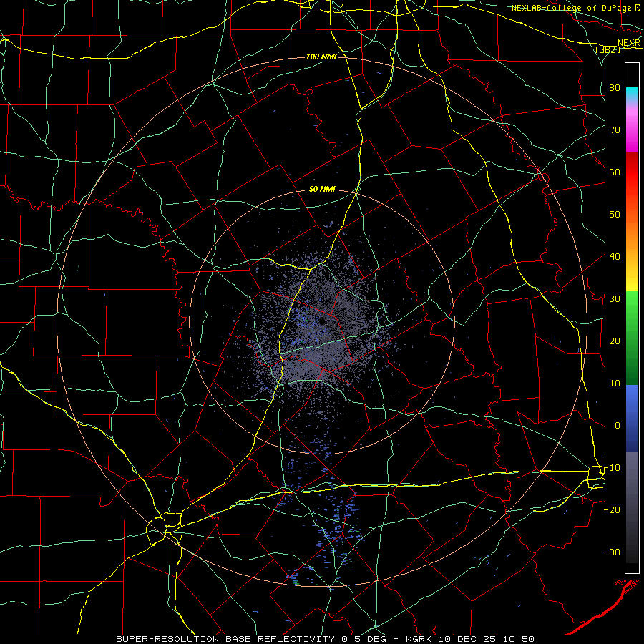Click the cyan top segment of the color bar
This screenshot has width=644, height=644.
tap(632, 94)
